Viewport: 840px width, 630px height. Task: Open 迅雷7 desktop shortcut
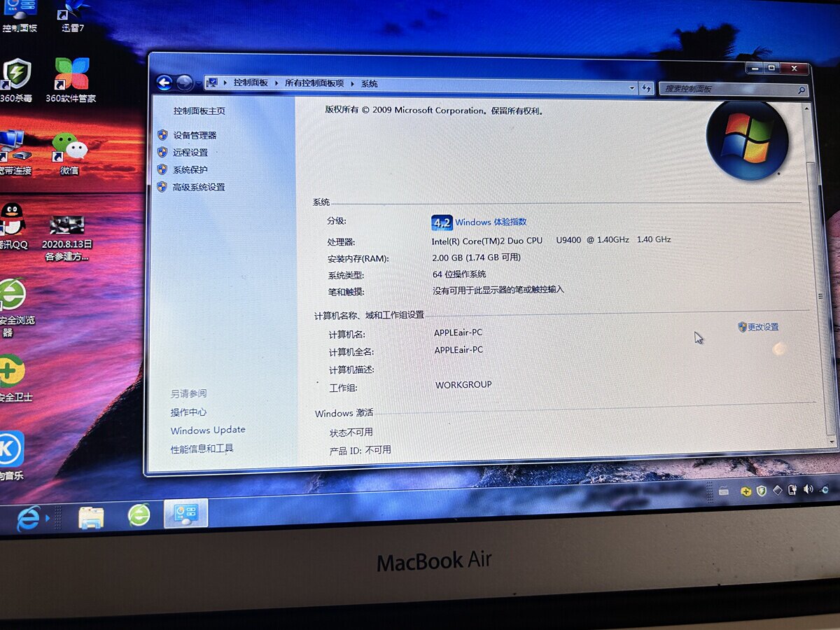click(72, 17)
